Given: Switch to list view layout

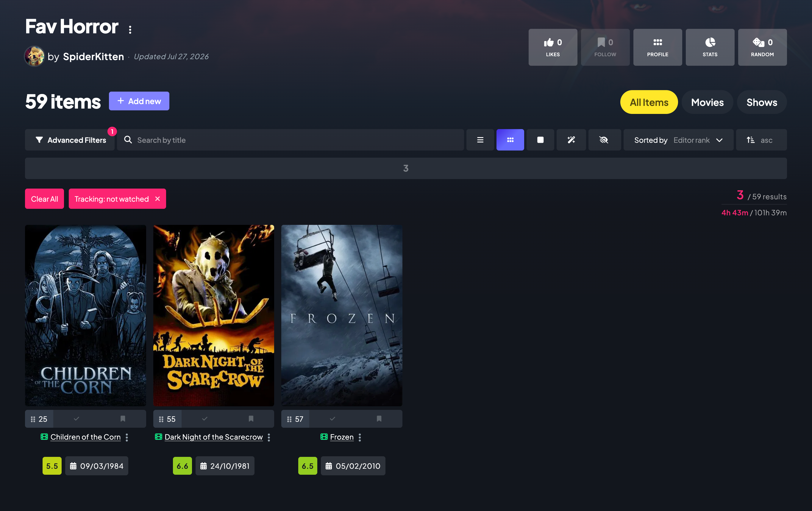Looking at the screenshot, I should click(480, 140).
